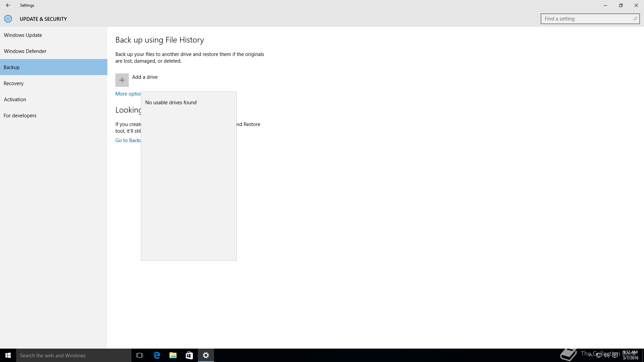Open the Recovery settings page
Image resolution: width=644 pixels, height=362 pixels.
pos(13,83)
